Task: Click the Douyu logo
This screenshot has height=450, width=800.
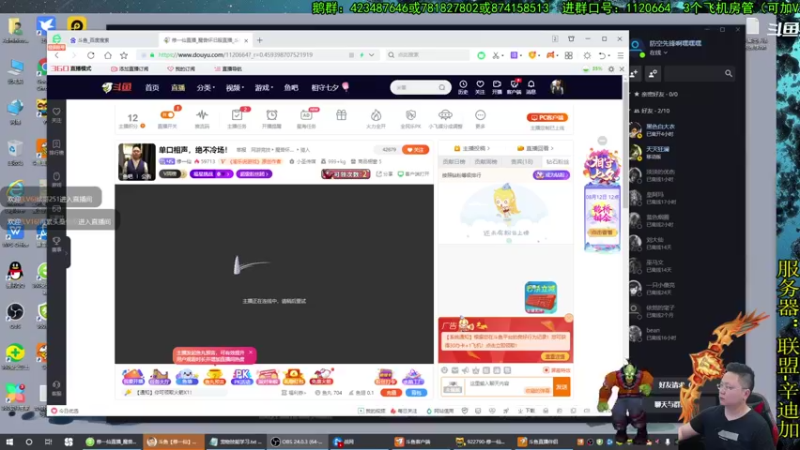Action: point(117,87)
